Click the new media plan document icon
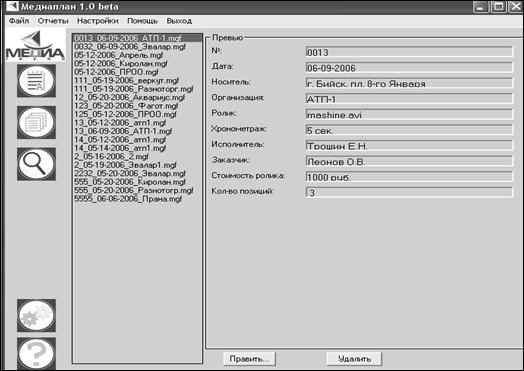Screen dimensions: 524x371 (36, 81)
